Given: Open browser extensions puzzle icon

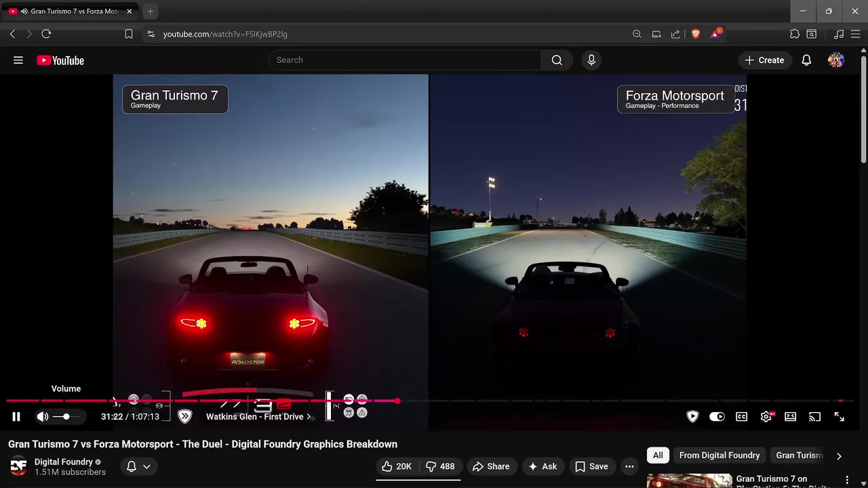Looking at the screenshot, I should click(795, 34).
